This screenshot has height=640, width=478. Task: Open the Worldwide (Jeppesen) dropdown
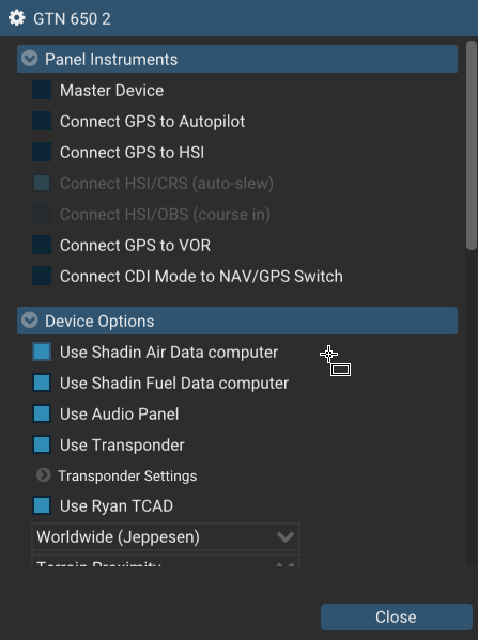(165, 537)
